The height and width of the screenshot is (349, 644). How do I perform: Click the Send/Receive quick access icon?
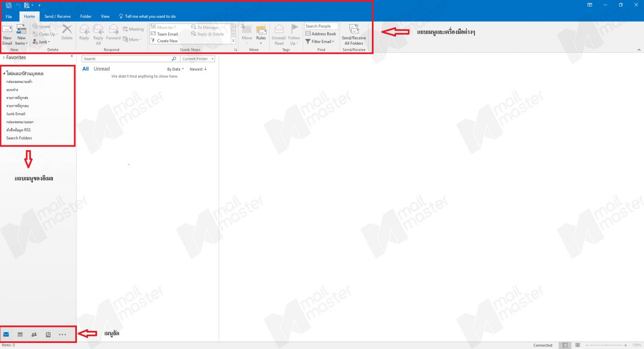pos(8,5)
